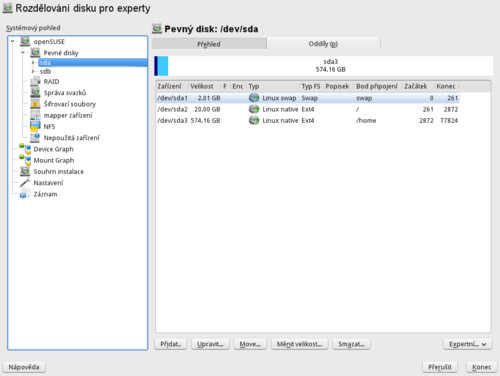500x376 pixels.
Task: Collapse the Pevné disky tree node
Action: pos(23,52)
